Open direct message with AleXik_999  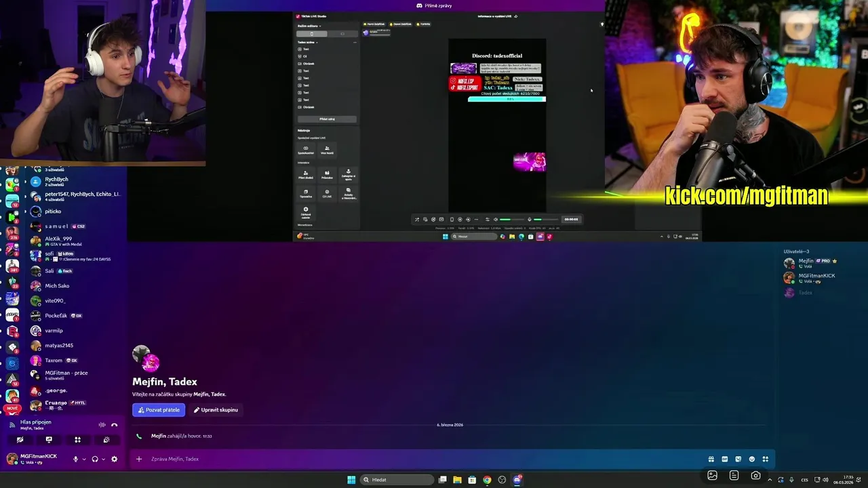click(x=76, y=241)
